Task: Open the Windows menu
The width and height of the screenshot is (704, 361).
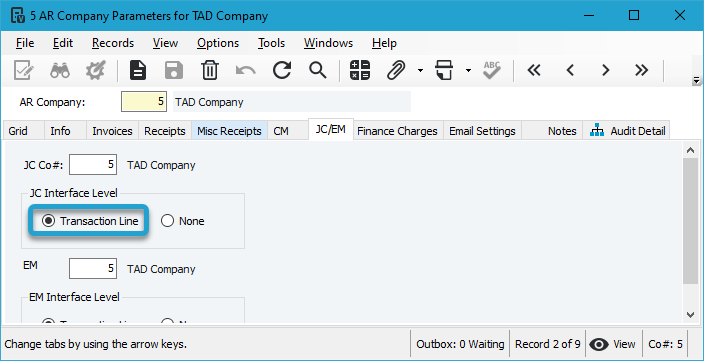Action: click(328, 43)
